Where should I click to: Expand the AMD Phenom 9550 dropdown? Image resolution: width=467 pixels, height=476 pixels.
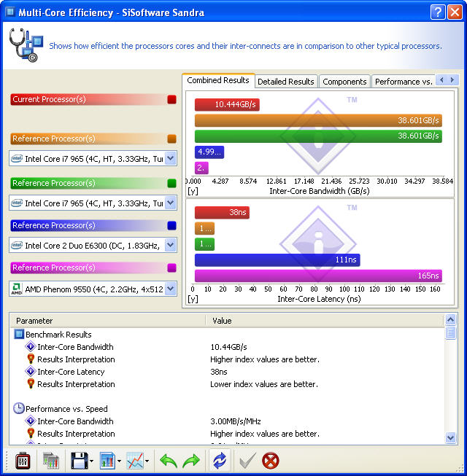(x=171, y=289)
